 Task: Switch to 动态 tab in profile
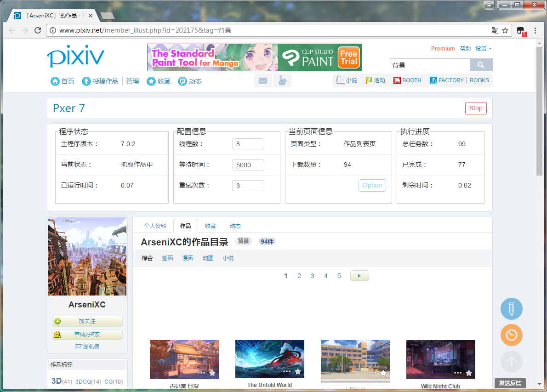(235, 226)
